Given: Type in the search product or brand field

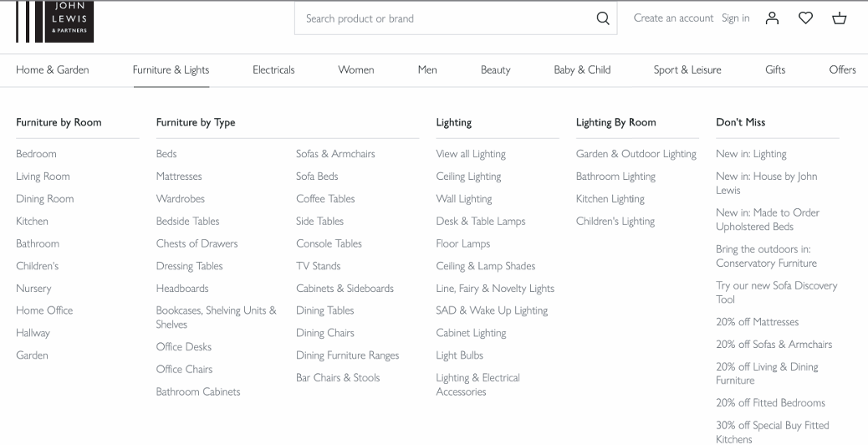Looking at the screenshot, I should (x=443, y=18).
